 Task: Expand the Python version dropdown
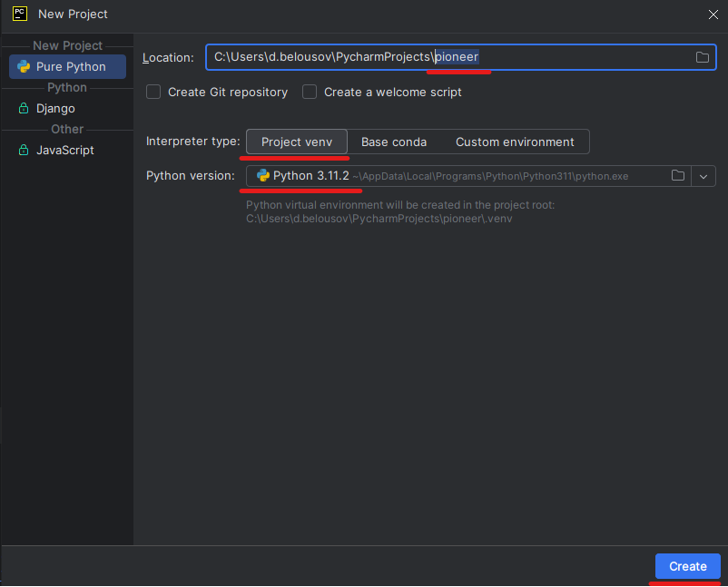pyautogui.click(x=703, y=176)
